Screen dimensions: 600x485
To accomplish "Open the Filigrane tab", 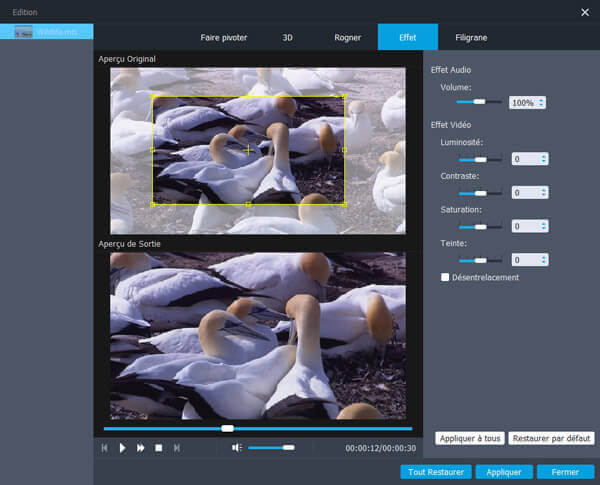I will click(472, 37).
